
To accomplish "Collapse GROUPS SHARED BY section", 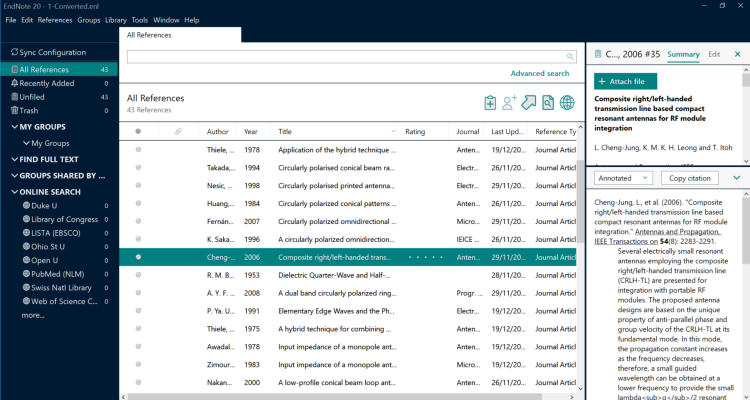I will tap(14, 176).
